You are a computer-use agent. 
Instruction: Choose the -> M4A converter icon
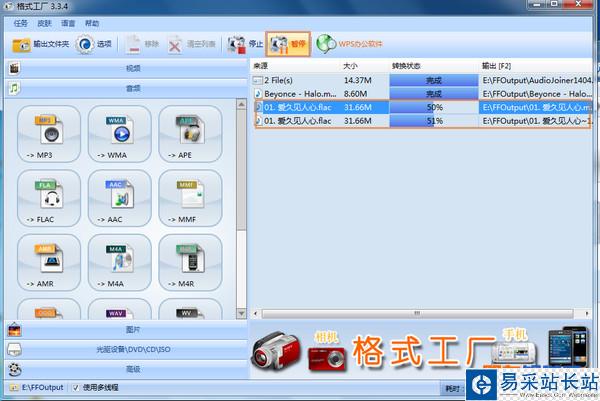tap(119, 262)
